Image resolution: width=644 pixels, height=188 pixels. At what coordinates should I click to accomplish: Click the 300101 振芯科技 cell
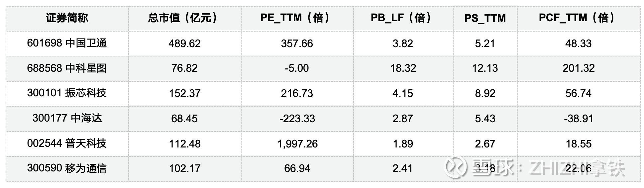coord(67,93)
